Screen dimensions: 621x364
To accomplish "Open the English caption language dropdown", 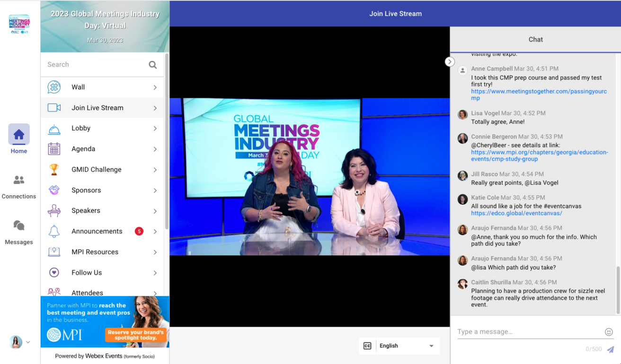I will 407,346.
